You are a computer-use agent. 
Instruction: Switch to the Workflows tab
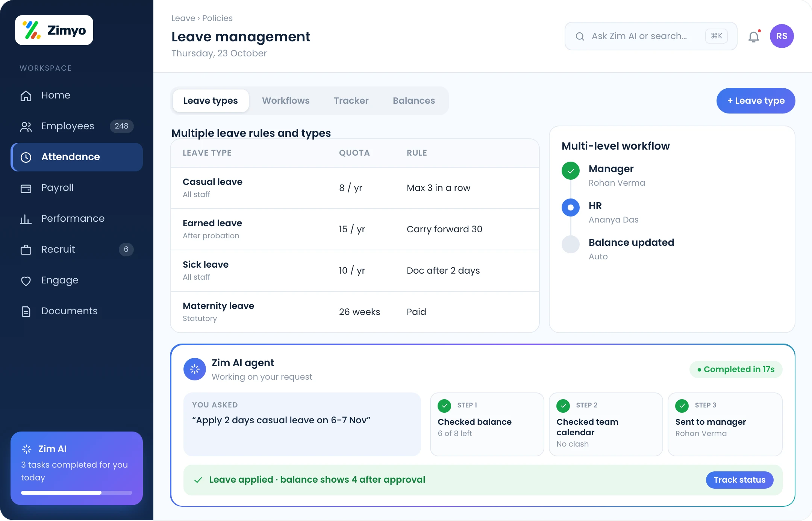pyautogui.click(x=286, y=101)
